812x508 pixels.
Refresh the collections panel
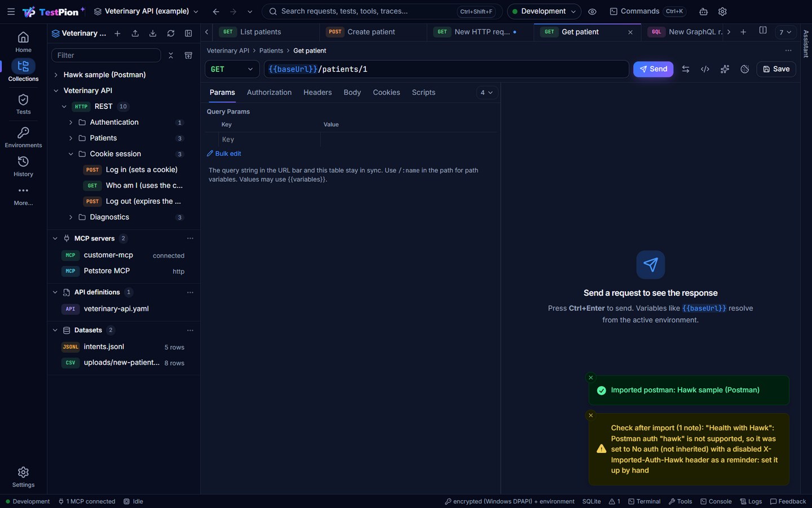point(171,33)
